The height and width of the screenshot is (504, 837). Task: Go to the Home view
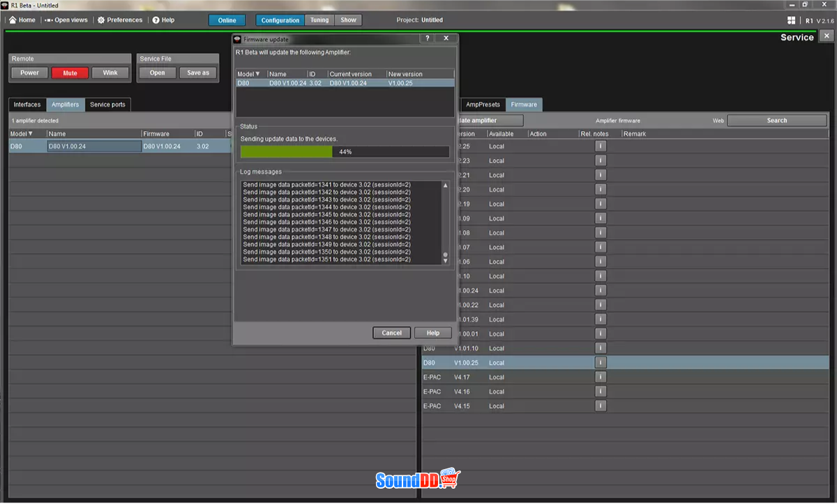[22, 20]
